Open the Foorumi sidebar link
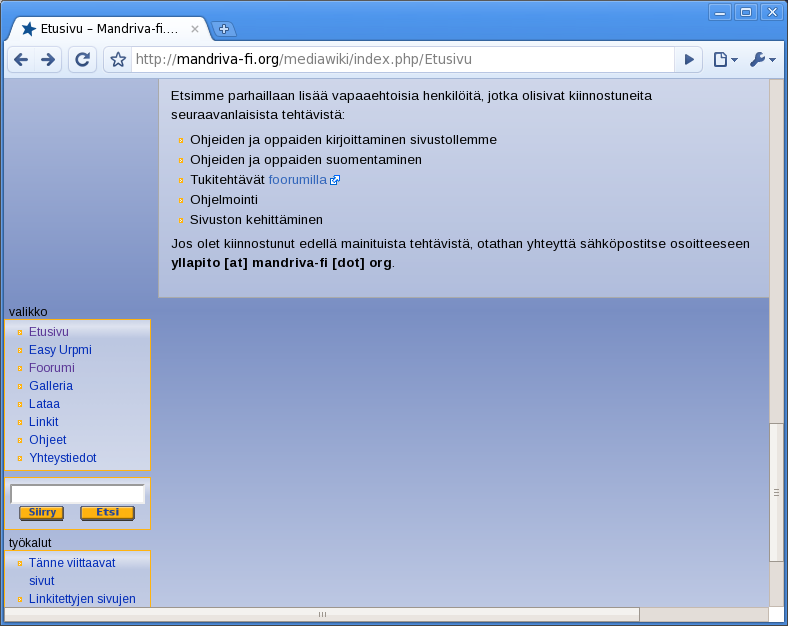Viewport: 788px width, 626px height. pos(52,368)
